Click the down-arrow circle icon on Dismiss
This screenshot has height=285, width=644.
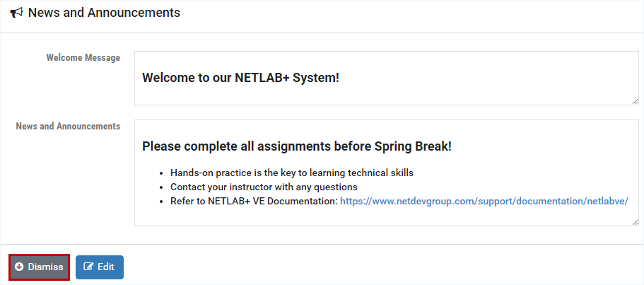[x=19, y=267]
